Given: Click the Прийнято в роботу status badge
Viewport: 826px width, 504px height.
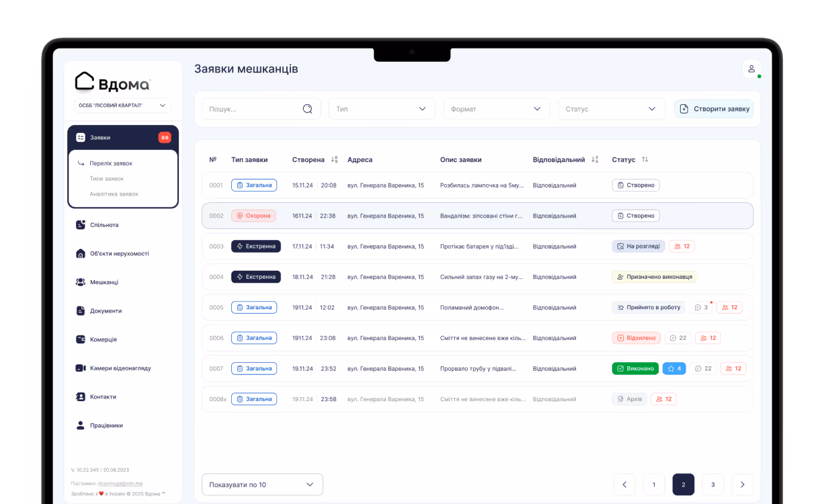Looking at the screenshot, I should 649,307.
